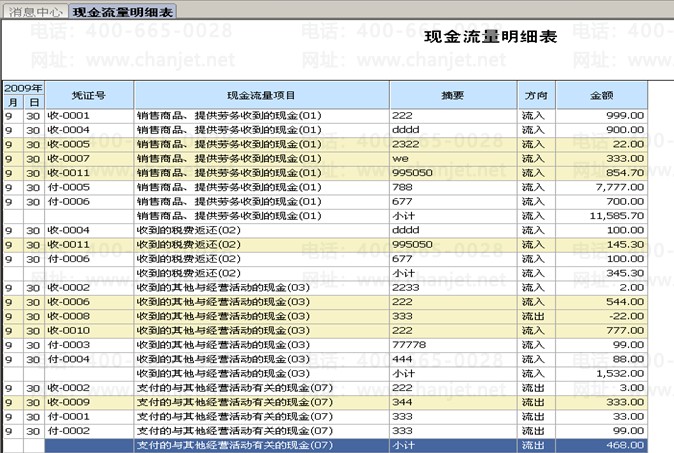Click summary cell 344

(x=453, y=402)
